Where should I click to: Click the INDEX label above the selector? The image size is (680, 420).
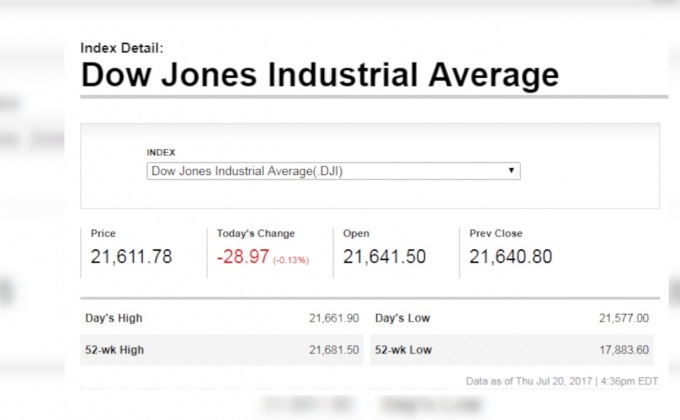coord(161,152)
